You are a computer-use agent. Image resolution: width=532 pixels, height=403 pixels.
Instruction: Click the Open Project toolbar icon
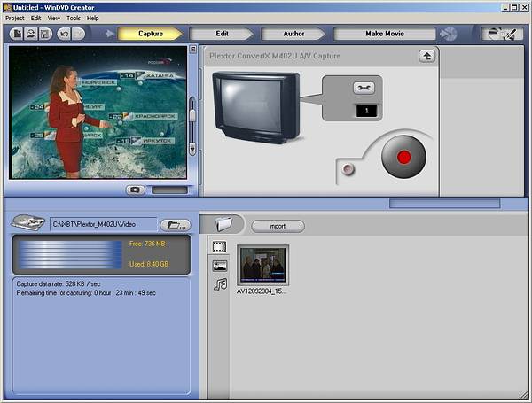coord(30,34)
